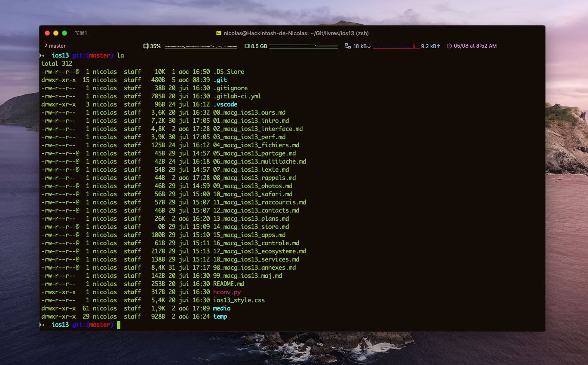The height and width of the screenshot is (365, 588).
Task: Click 15_macg_ios13_apps.md file name
Action: (249, 235)
